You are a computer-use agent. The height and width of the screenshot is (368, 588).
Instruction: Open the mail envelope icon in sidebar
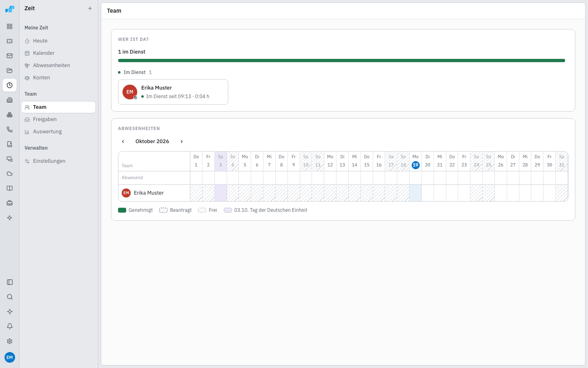(10, 56)
